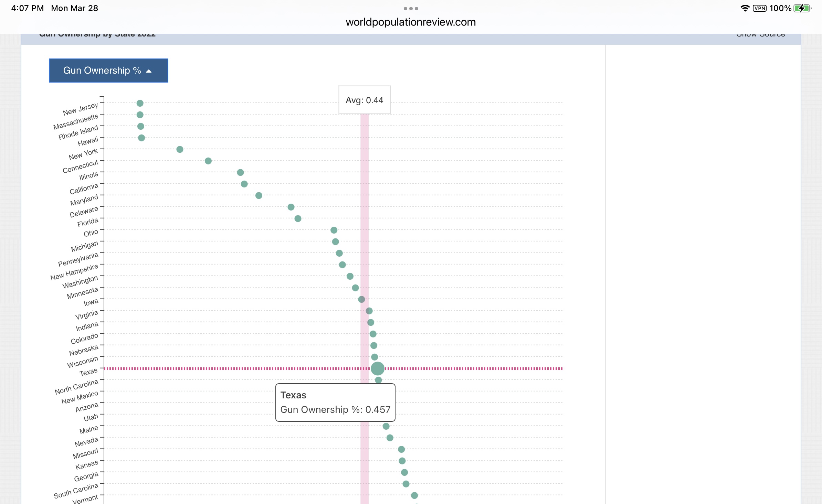Select the Vermont data dot
Screen dimensions: 822x504
coord(414,495)
